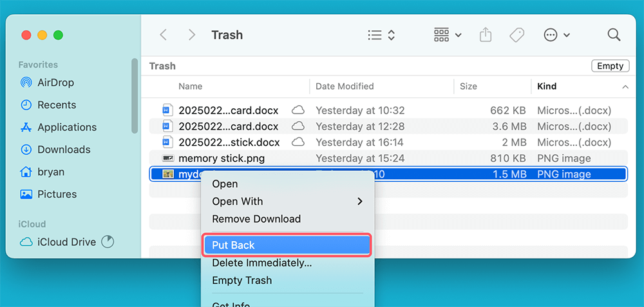Select the memory stick.png file

(388, 158)
